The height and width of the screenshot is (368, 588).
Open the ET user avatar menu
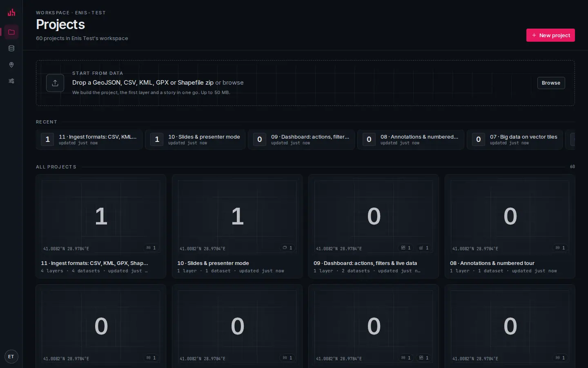pyautogui.click(x=11, y=357)
